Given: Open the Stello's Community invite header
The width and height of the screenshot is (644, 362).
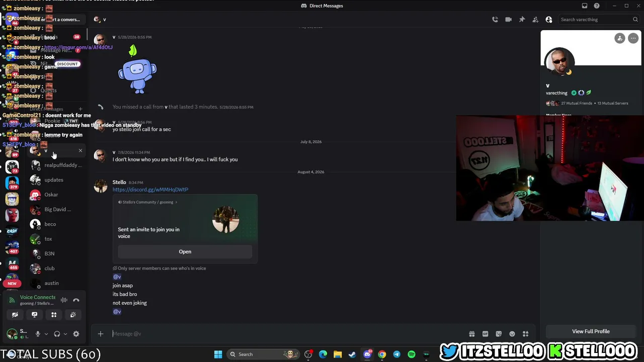Looking at the screenshot, I should point(148,202).
